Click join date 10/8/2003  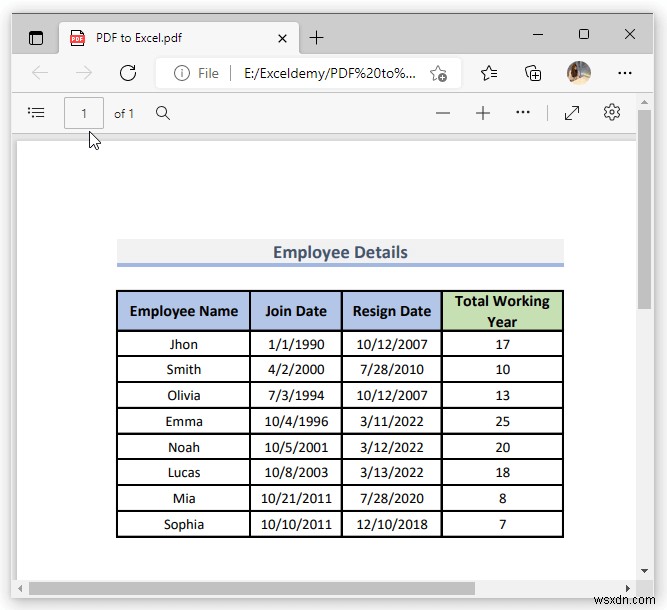(x=296, y=472)
